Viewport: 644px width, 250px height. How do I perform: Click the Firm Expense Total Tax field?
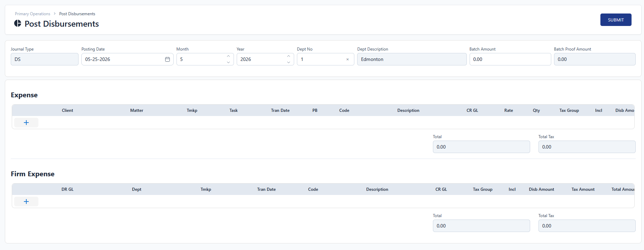tap(587, 226)
